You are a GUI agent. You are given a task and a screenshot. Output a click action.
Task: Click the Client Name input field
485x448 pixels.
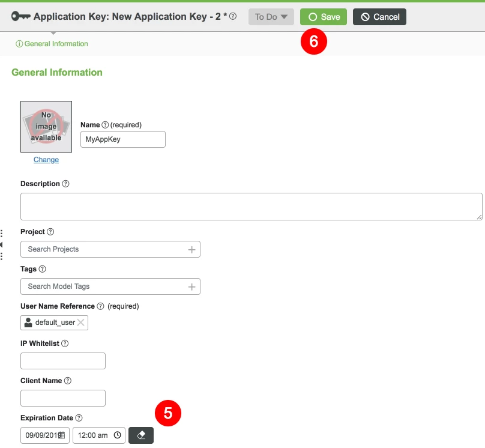63,398
